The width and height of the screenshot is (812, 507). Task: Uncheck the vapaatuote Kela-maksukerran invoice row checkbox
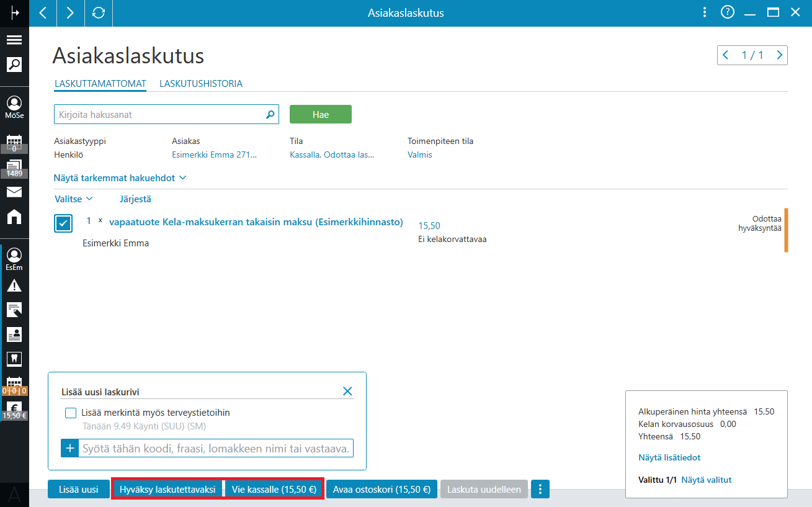63,223
